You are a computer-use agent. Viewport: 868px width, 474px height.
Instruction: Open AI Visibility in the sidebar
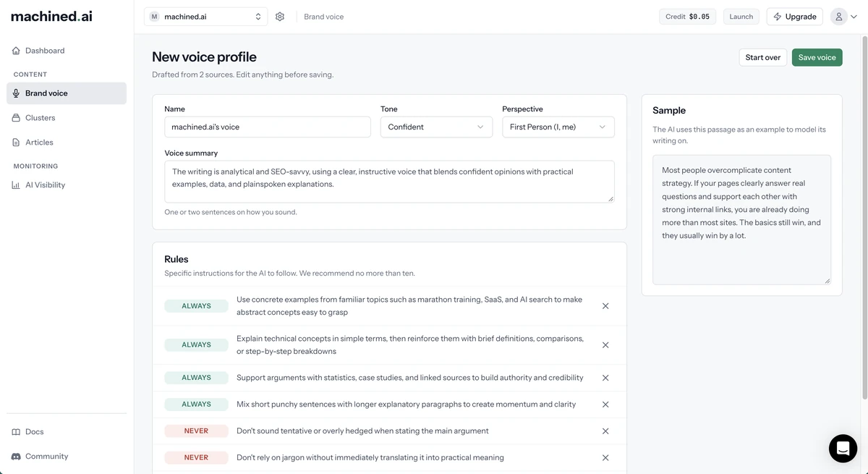pyautogui.click(x=67, y=185)
